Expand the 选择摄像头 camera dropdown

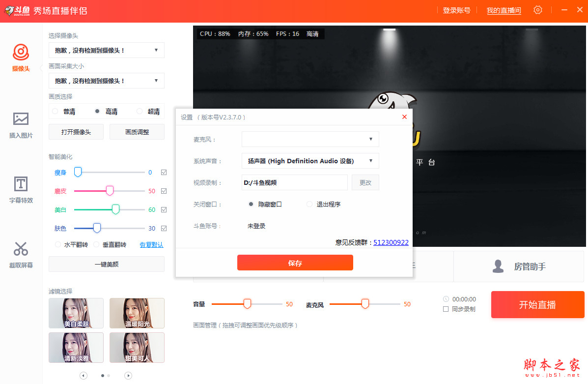tap(156, 50)
